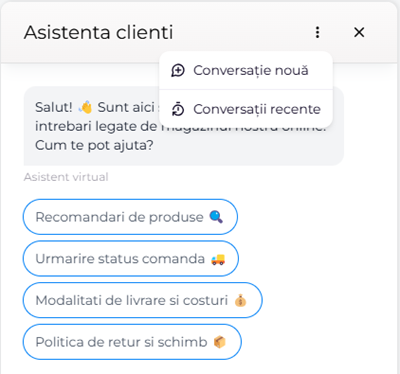Click the intrebari legate de message line
Screen dimensions: 400x374
pos(96,127)
